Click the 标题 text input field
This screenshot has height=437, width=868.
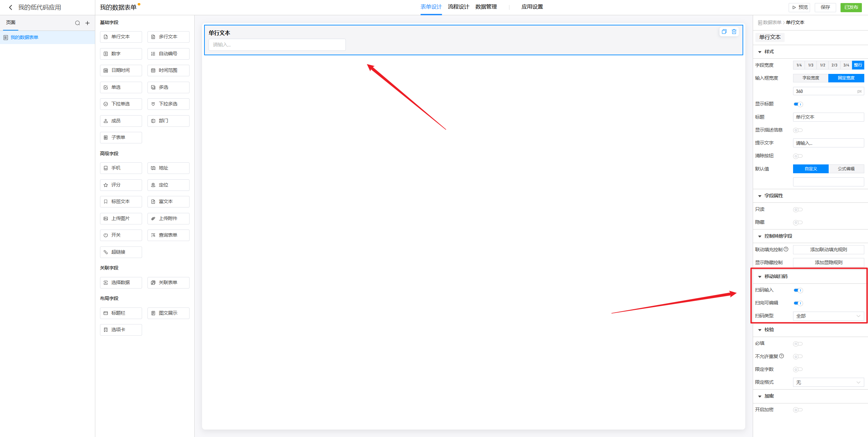click(x=828, y=117)
